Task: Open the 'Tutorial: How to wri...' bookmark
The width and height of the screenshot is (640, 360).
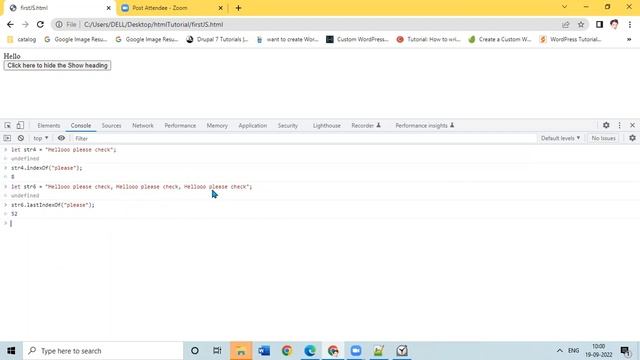Action: pyautogui.click(x=429, y=40)
